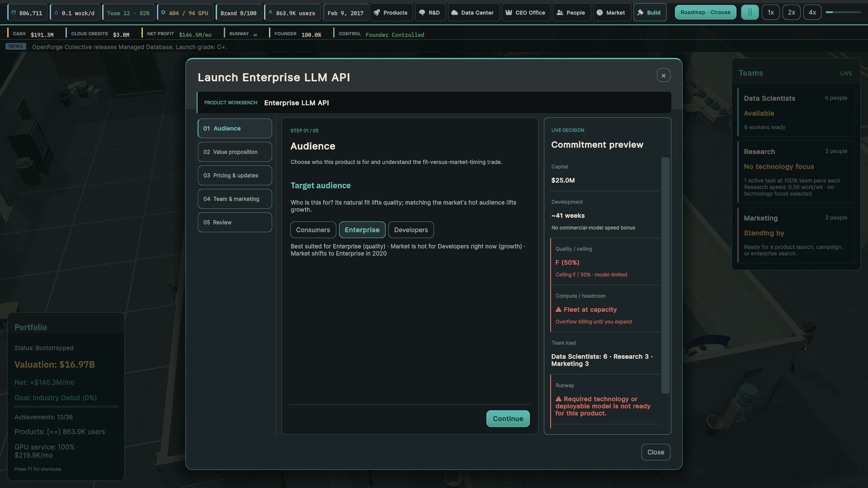Screen dimensions: 868x488
Task: Select Developers as target audience
Action: [x=411, y=230]
